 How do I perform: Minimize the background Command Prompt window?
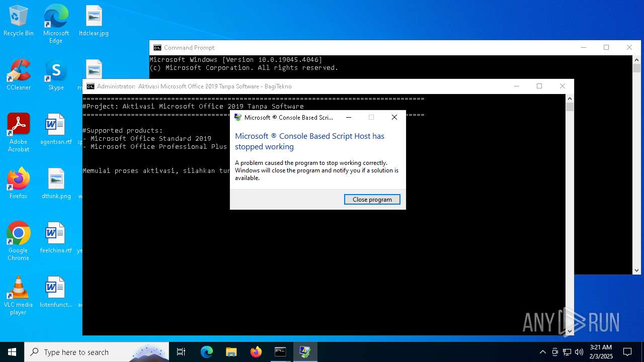(584, 47)
